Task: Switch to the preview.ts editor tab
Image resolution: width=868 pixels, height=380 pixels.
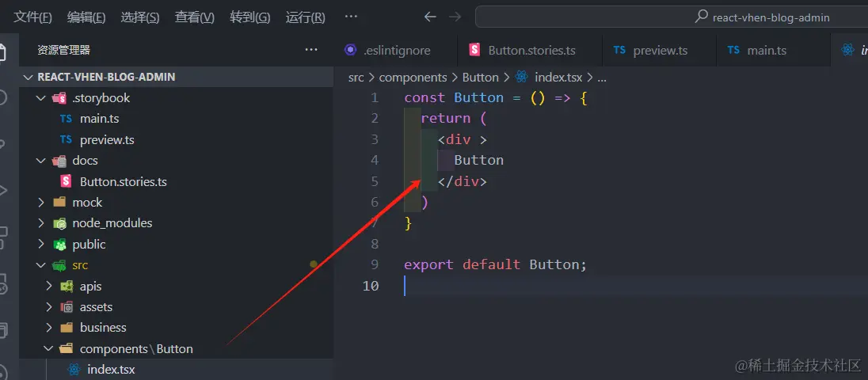Action: click(x=659, y=51)
